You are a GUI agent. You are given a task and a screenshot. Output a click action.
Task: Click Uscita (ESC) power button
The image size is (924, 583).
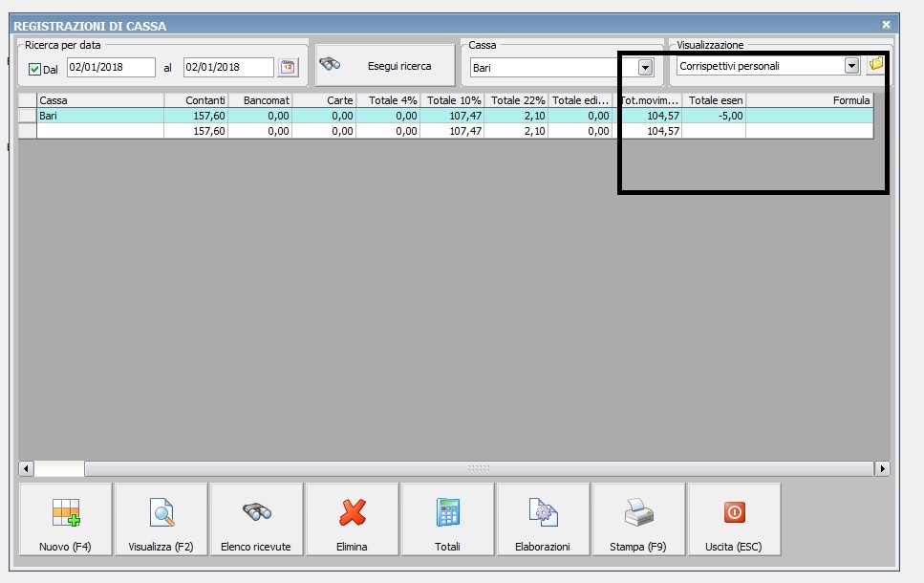coord(734,519)
